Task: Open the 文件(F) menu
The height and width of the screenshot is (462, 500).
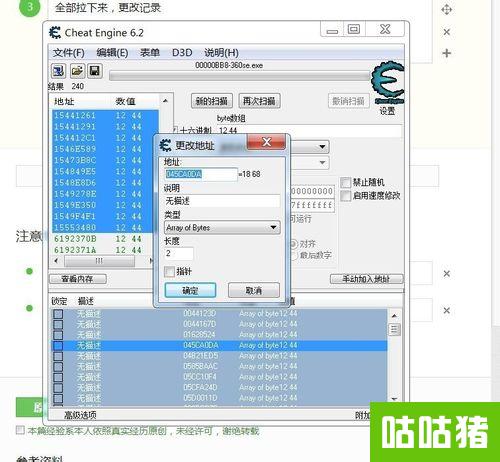Action: tap(69, 53)
